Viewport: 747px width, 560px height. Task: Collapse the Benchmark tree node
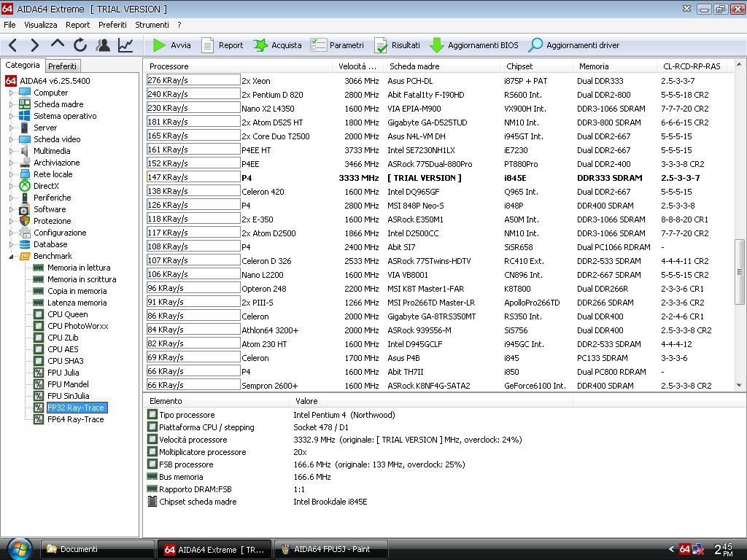click(x=11, y=256)
